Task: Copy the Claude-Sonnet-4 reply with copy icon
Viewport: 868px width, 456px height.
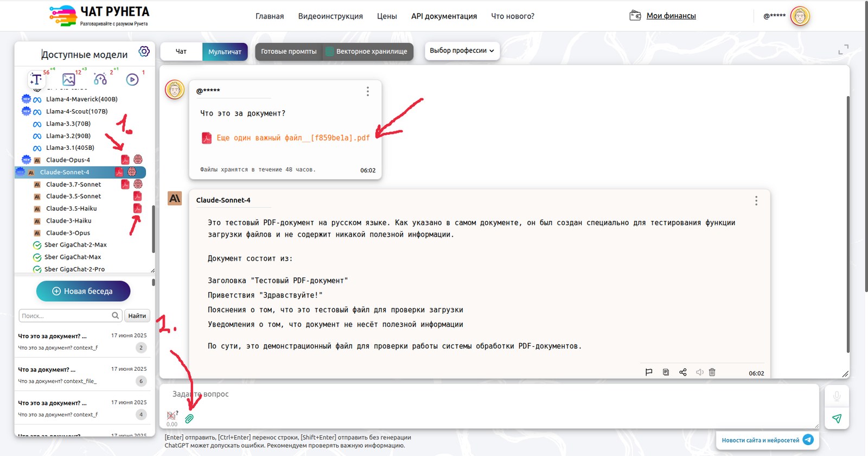Action: coord(666,372)
